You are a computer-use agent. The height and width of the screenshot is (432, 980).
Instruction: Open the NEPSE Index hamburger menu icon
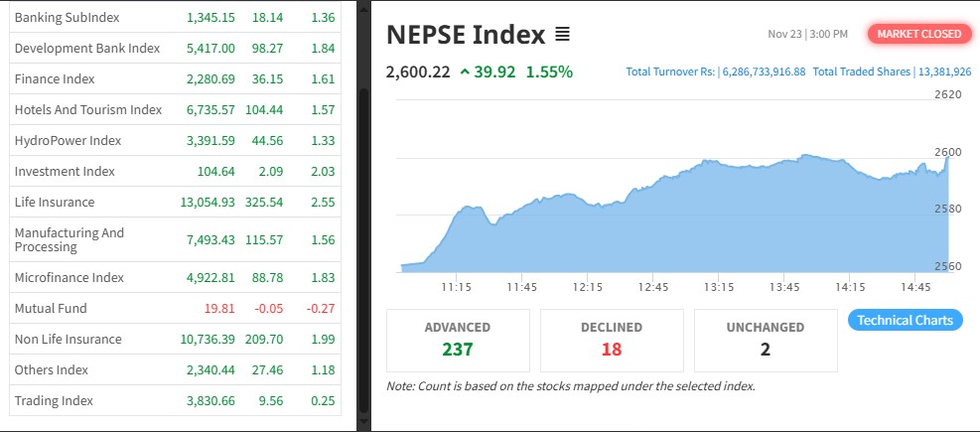click(x=562, y=35)
